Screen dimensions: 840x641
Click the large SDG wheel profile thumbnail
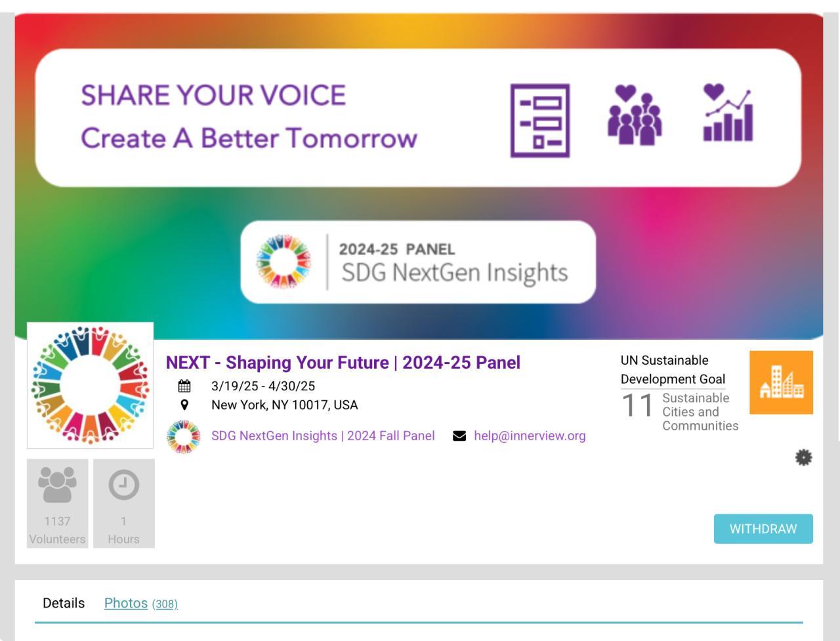click(x=90, y=385)
